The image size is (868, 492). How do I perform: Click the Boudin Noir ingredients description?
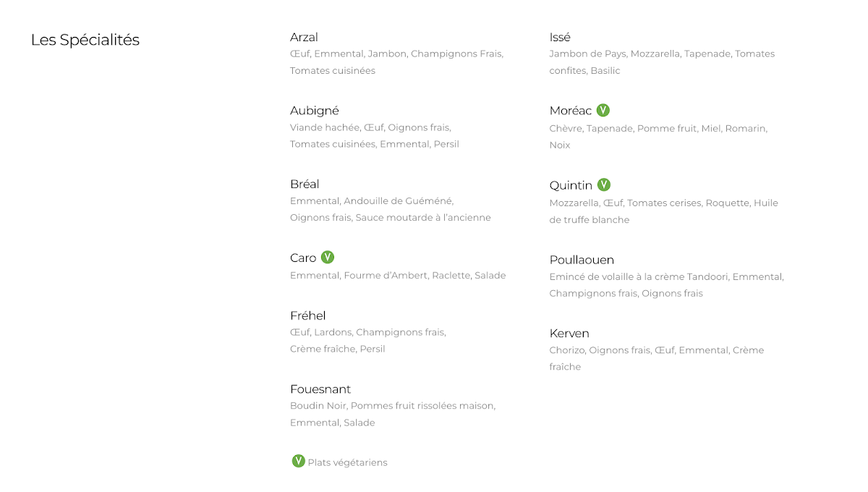[x=393, y=415]
